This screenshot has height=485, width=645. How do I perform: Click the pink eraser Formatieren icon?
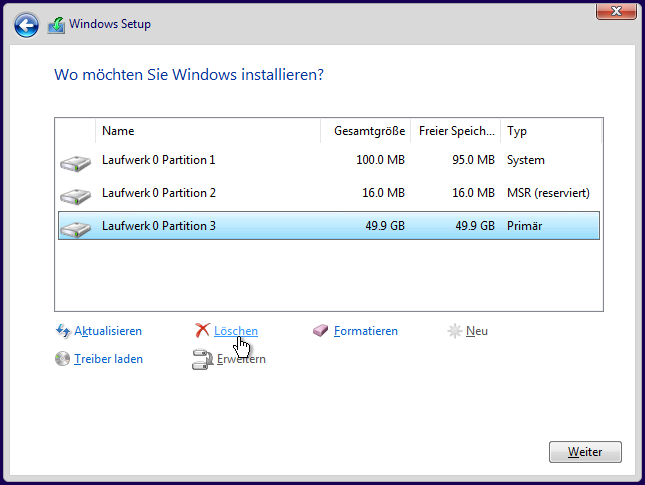pos(320,330)
